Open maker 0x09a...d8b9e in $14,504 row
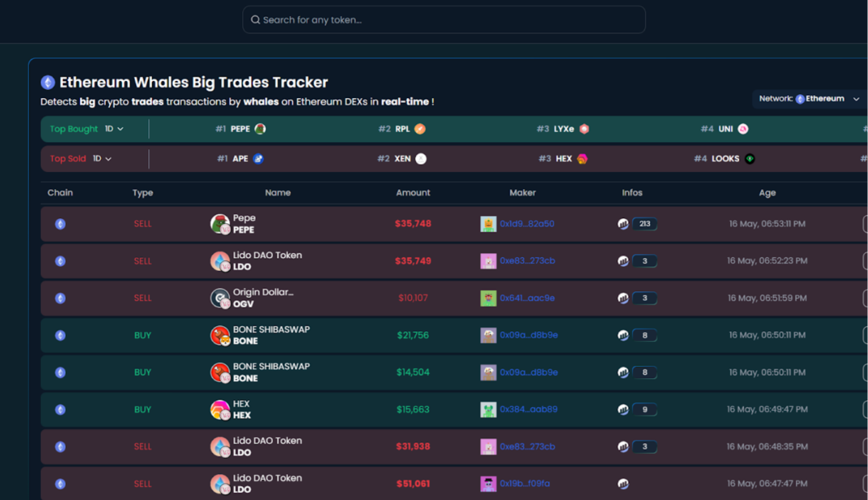The height and width of the screenshot is (500, 868). (529, 373)
